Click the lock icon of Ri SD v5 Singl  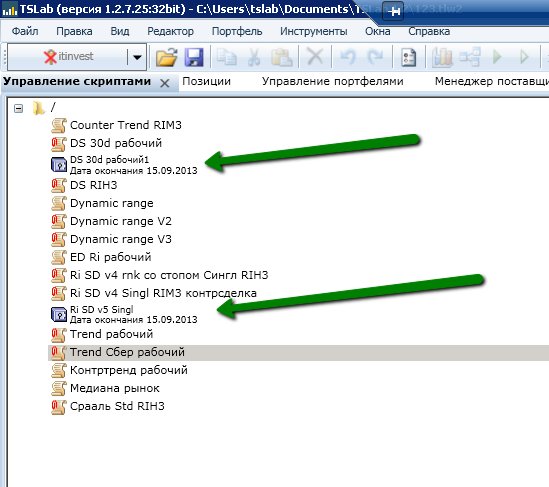[59, 314]
